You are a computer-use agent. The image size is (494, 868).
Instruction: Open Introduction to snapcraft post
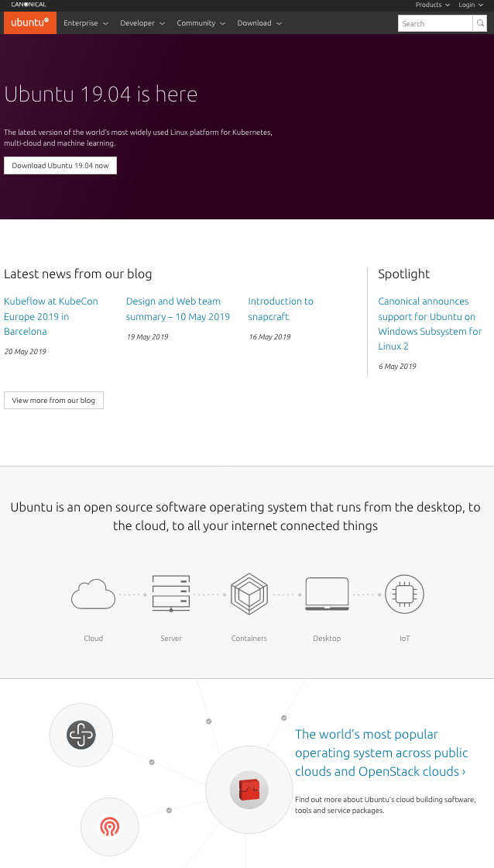click(280, 309)
